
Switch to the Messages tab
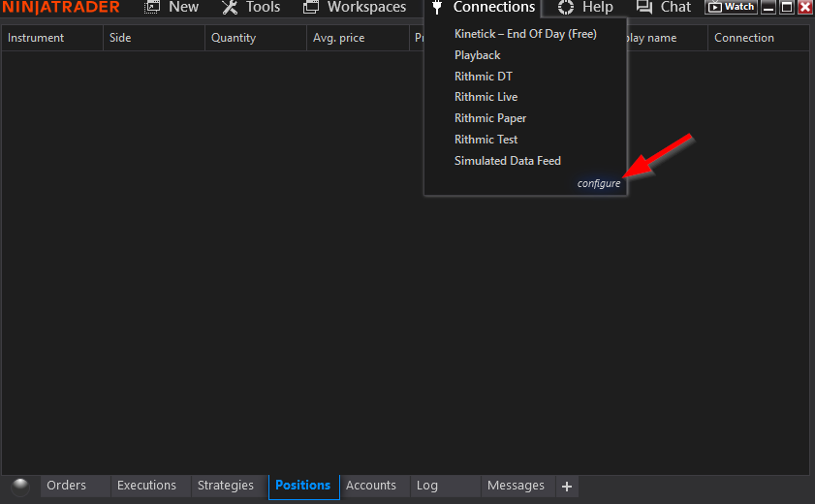[x=517, y=486]
